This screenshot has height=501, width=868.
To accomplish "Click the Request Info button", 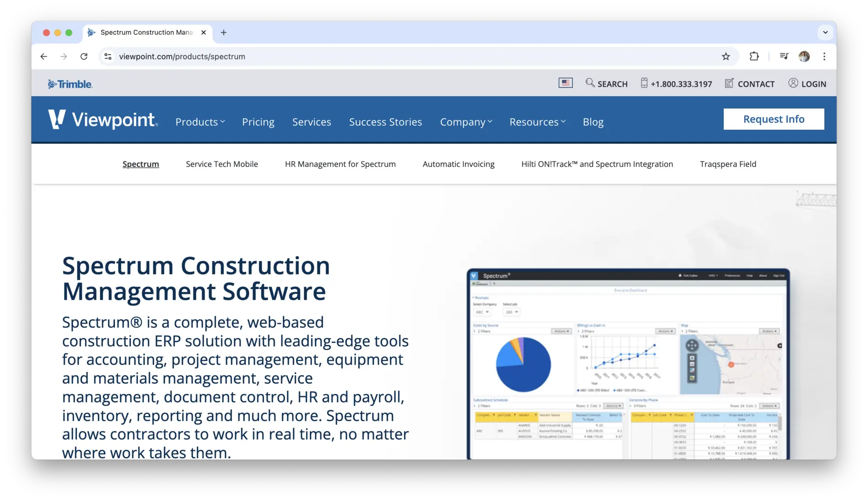I will point(774,119).
